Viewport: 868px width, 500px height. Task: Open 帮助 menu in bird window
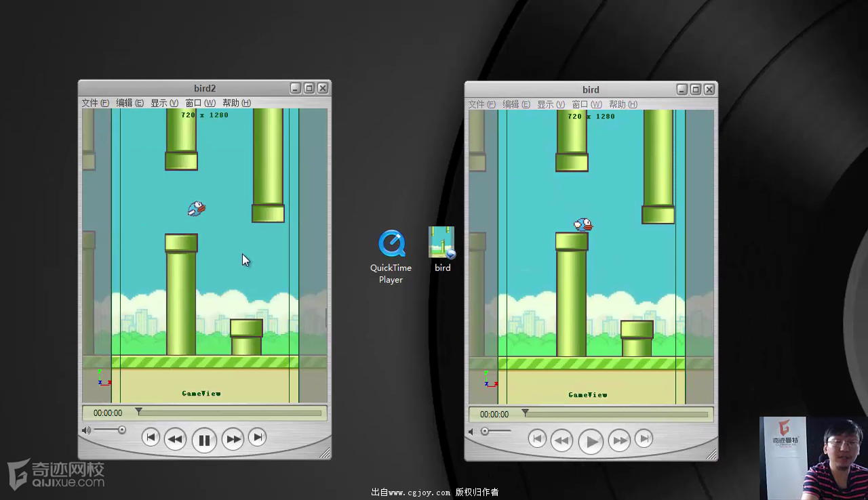[623, 104]
